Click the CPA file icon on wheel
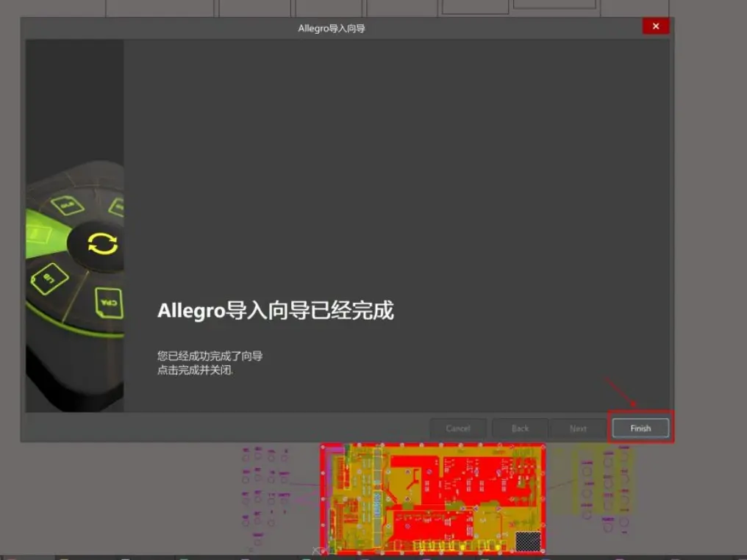 (x=109, y=302)
